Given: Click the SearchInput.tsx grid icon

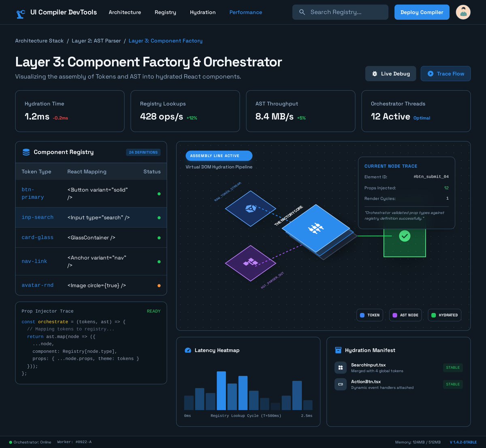Looking at the screenshot, I should [x=341, y=367].
